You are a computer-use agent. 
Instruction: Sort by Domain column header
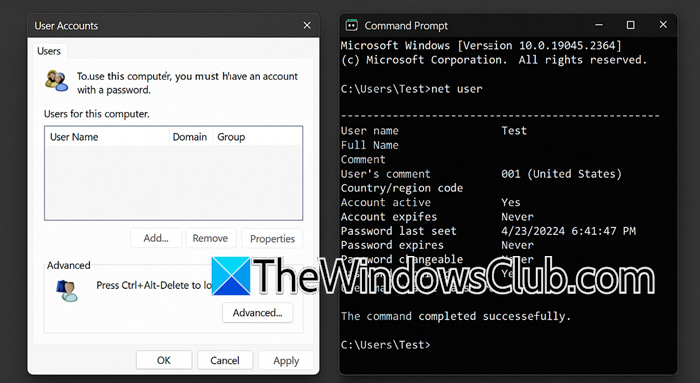point(190,137)
